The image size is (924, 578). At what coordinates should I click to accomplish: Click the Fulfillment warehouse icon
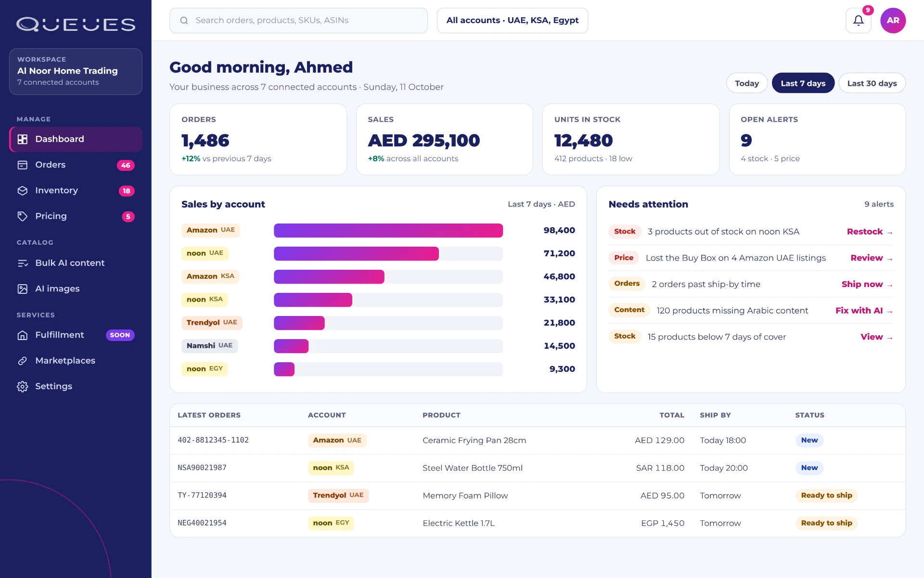[x=23, y=335]
